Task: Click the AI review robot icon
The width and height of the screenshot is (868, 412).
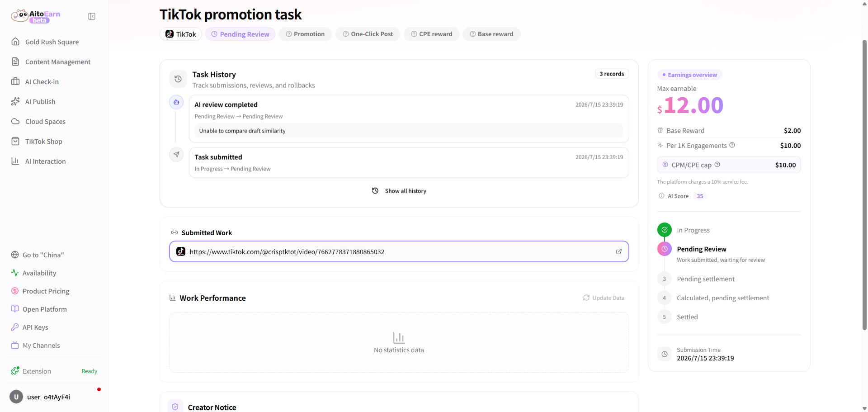Action: (176, 102)
